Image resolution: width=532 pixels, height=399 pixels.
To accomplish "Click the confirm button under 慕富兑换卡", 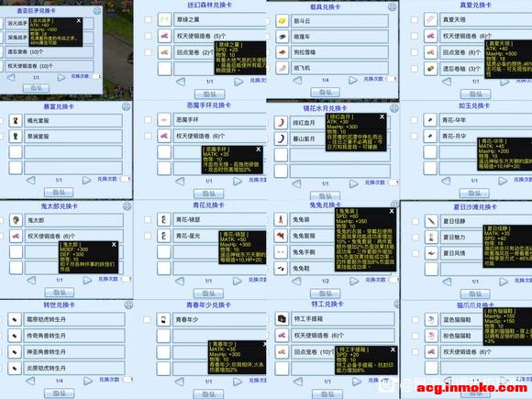I will 59,193.
